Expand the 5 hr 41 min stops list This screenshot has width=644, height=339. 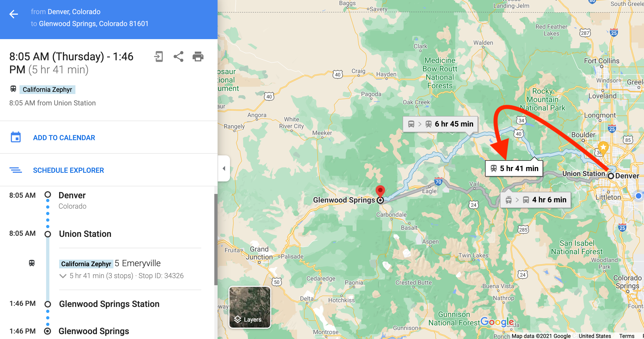63,276
